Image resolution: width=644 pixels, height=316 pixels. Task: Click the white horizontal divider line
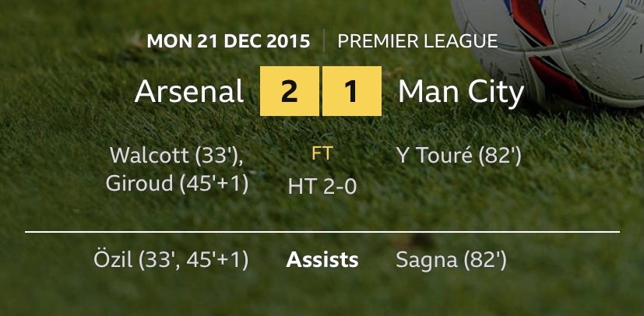pyautogui.click(x=322, y=232)
